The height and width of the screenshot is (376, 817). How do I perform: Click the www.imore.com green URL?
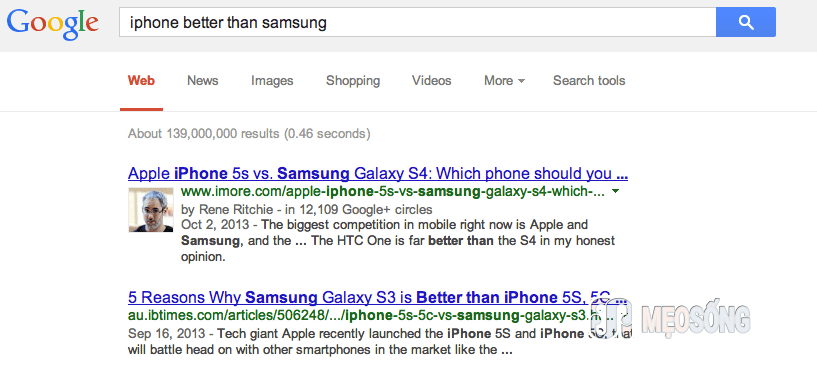393,192
